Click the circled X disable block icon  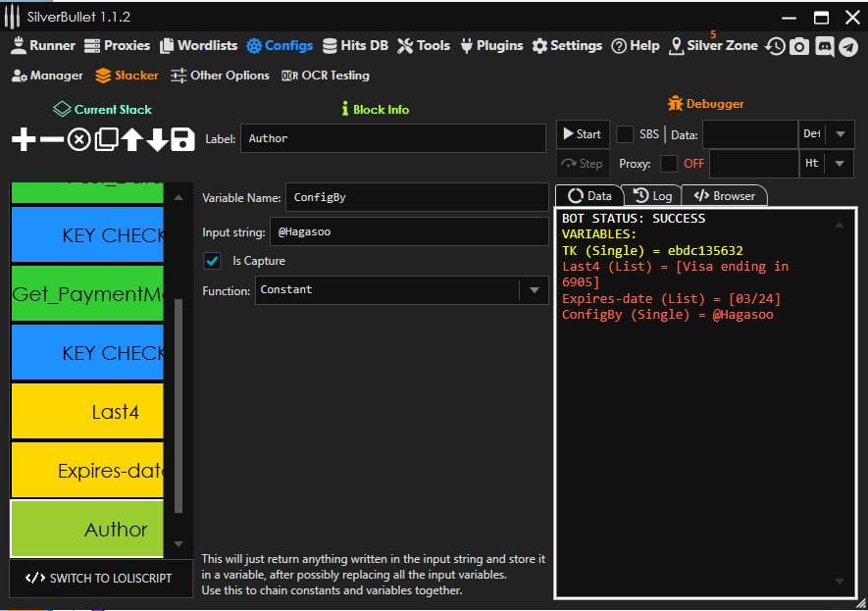[x=78, y=139]
